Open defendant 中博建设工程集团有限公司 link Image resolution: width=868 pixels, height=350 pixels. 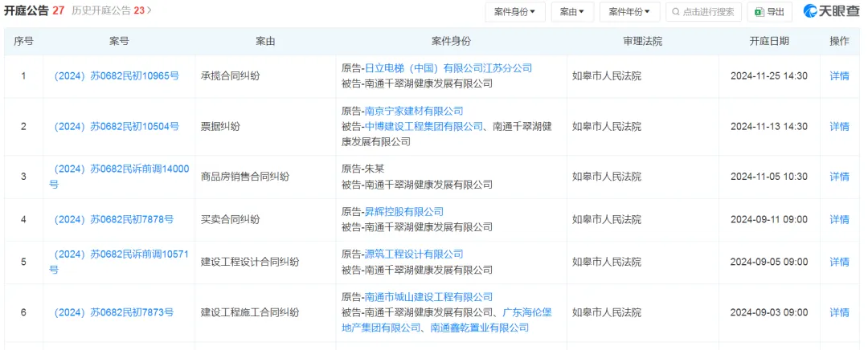pos(424,126)
